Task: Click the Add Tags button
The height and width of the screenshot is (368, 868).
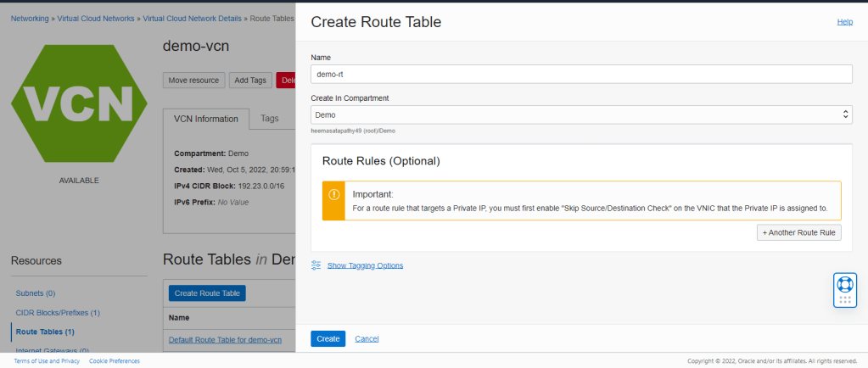Action: pos(250,81)
